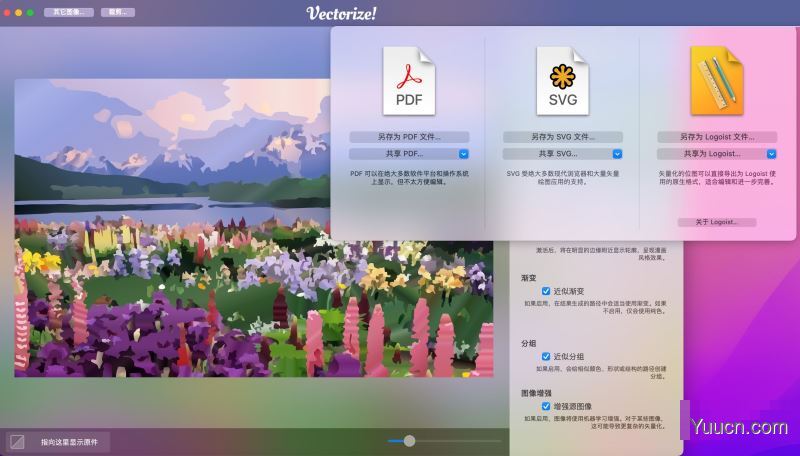Click the vectorized flower landscape preview
800x456 pixels.
(254, 228)
